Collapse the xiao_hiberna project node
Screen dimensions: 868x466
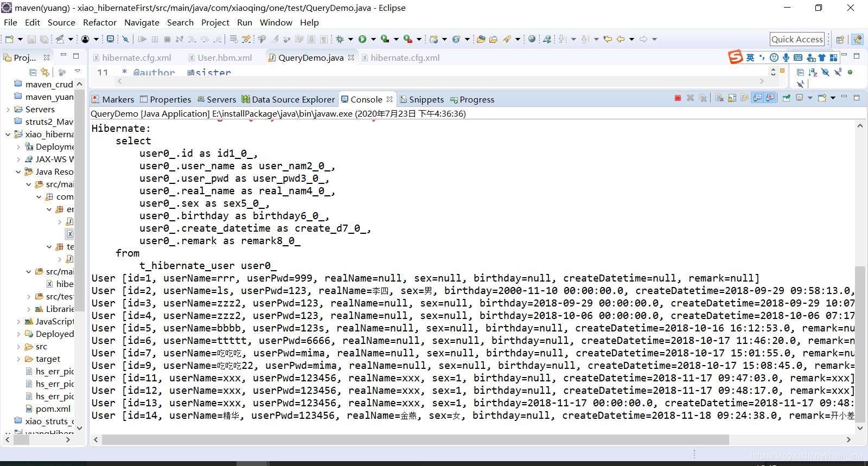pyautogui.click(x=8, y=135)
